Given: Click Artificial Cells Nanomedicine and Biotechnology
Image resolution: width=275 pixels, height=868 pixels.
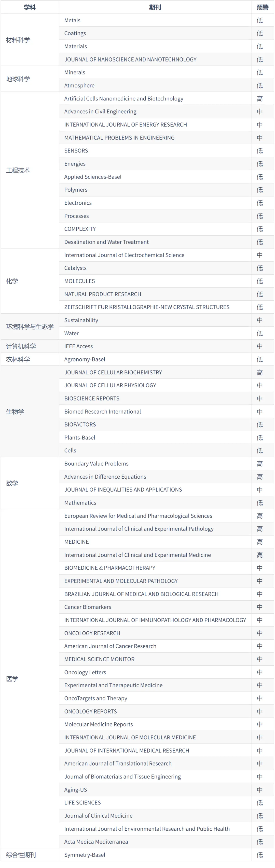Looking at the screenshot, I should [x=123, y=98].
